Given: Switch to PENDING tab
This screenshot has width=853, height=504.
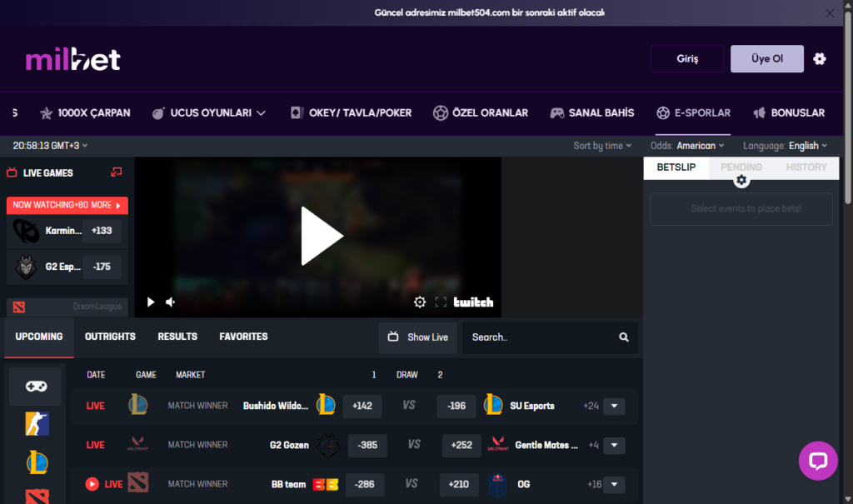Looking at the screenshot, I should pyautogui.click(x=741, y=167).
